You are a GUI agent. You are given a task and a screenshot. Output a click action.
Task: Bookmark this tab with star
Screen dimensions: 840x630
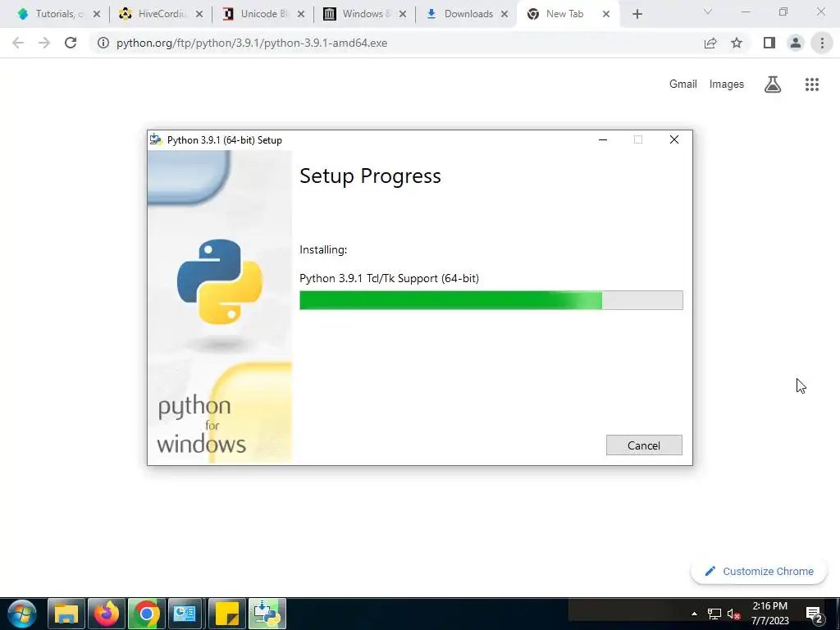pos(737,43)
